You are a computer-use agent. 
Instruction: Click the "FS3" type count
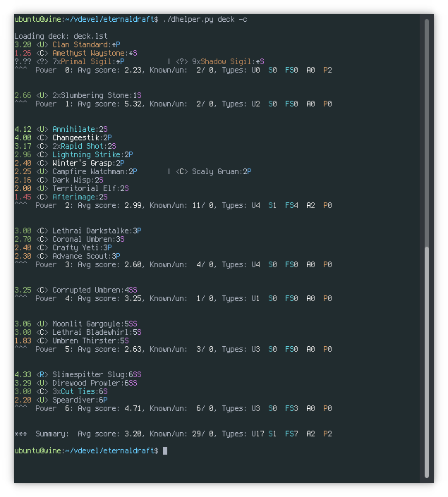point(291,409)
